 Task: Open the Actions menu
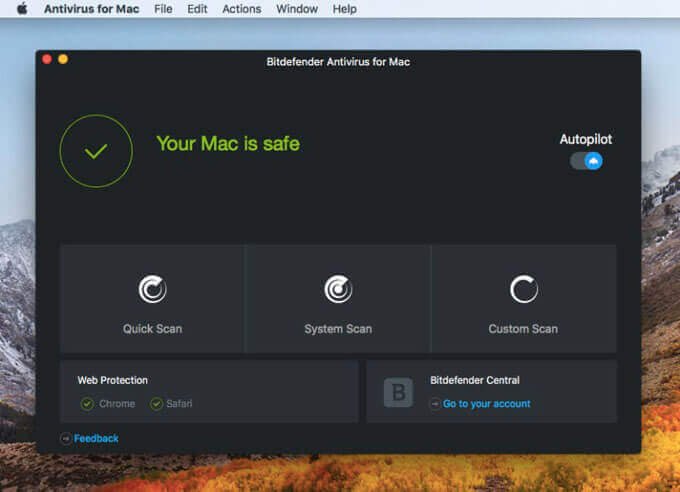(x=242, y=9)
